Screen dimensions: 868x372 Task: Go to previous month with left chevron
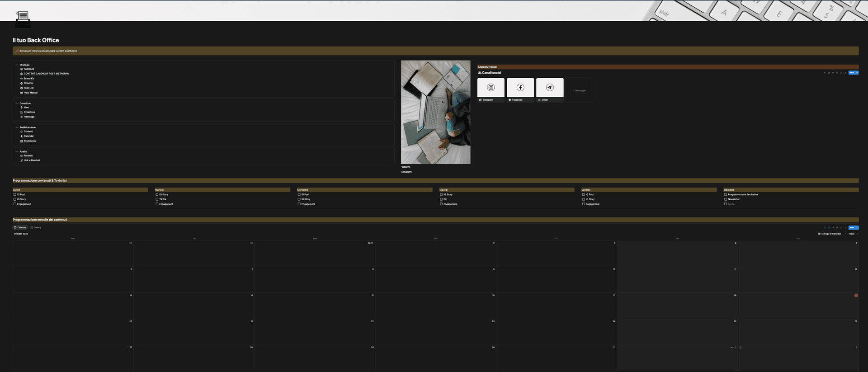coord(846,234)
